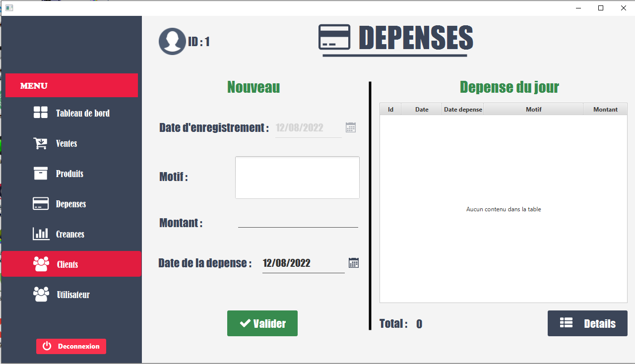635x364 pixels.
Task: Click the Tableau de bord grid icon
Action: point(41,113)
